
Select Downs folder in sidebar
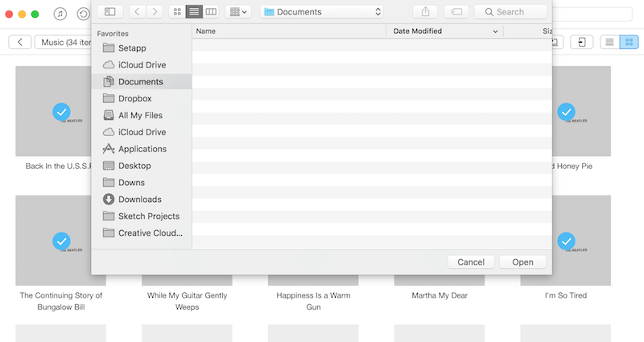click(x=142, y=183)
